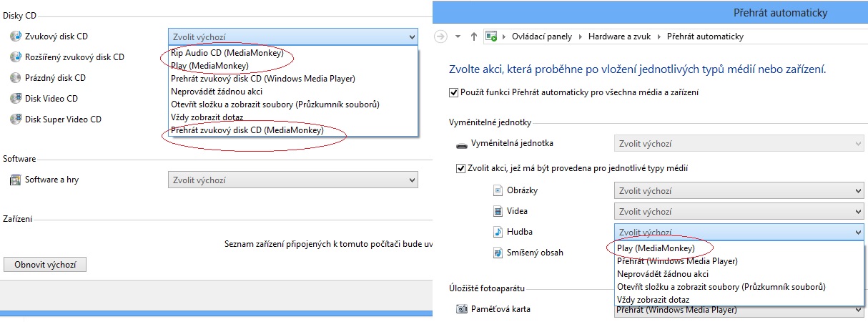Open the Videa dropdown
Screen dimensions: 868x322
[739, 212]
